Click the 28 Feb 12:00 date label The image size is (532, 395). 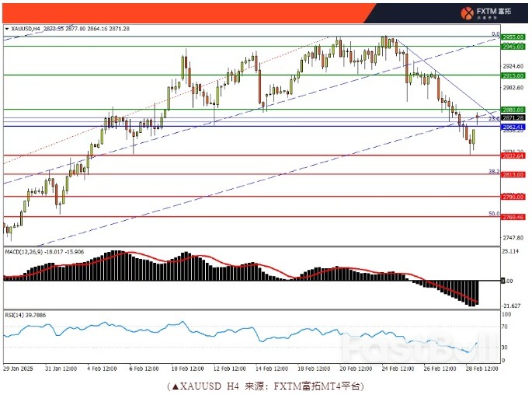482,369
